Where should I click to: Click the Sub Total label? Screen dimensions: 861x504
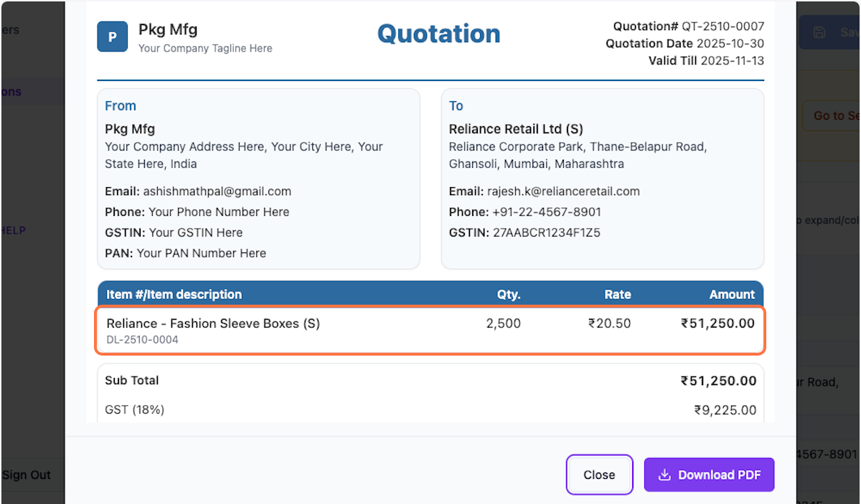(132, 381)
